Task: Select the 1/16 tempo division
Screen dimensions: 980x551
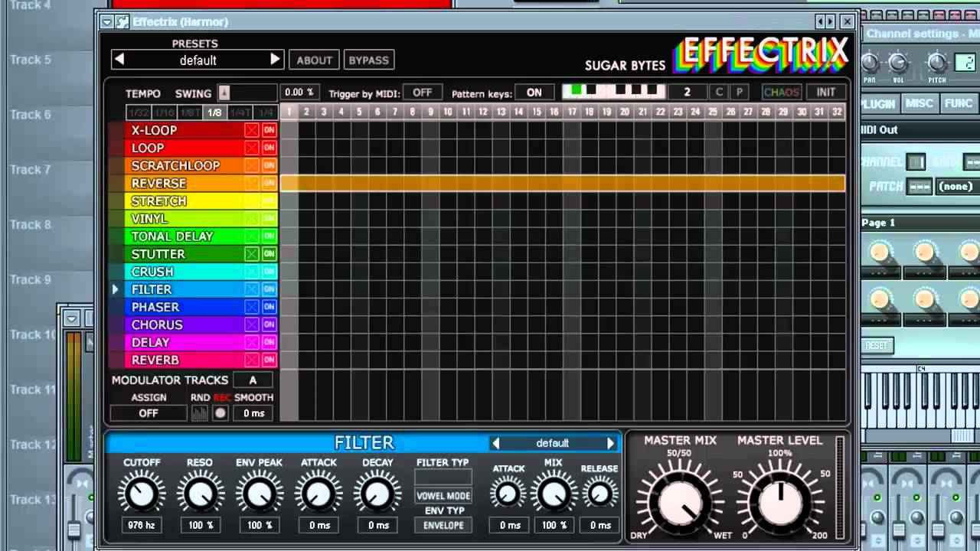Action: 165,112
